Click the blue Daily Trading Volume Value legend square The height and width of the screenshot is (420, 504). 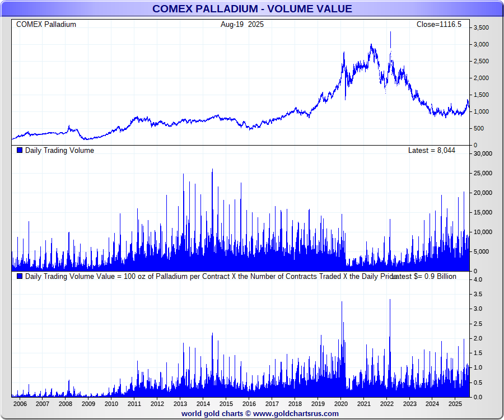click(x=20, y=276)
